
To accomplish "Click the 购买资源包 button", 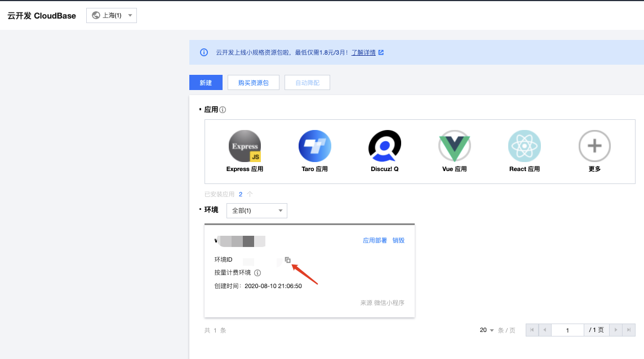I will [x=254, y=83].
